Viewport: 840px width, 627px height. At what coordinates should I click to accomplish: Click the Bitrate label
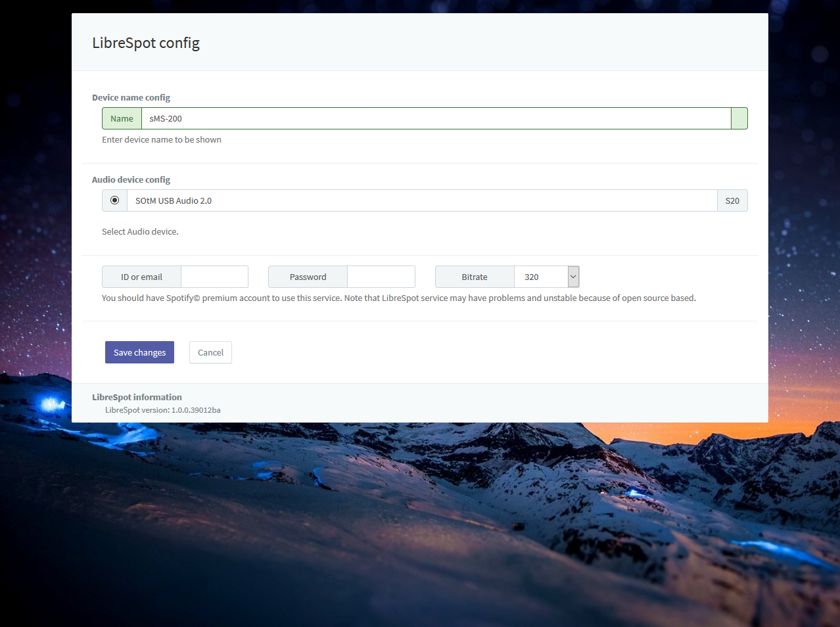pos(474,277)
